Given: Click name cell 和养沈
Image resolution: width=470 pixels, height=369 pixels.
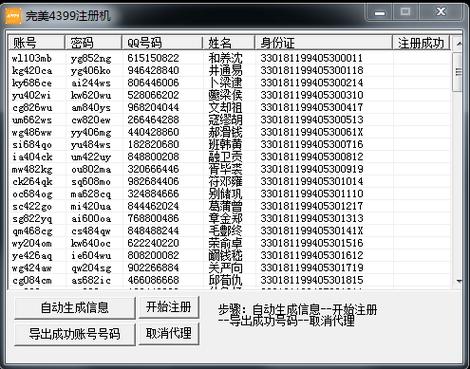Looking at the screenshot, I should coord(225,58).
